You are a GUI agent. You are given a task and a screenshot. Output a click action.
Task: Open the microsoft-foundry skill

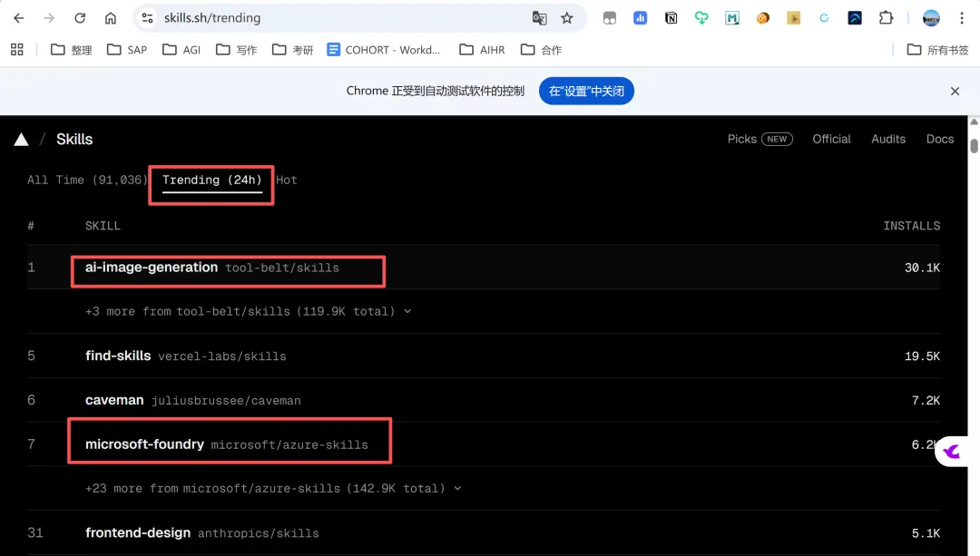pyautogui.click(x=484, y=444)
